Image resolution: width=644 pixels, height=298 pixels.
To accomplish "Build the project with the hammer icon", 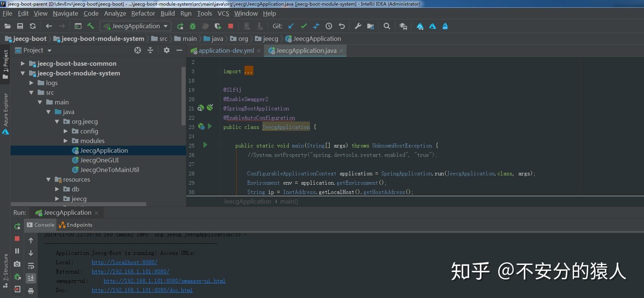I will point(90,26).
